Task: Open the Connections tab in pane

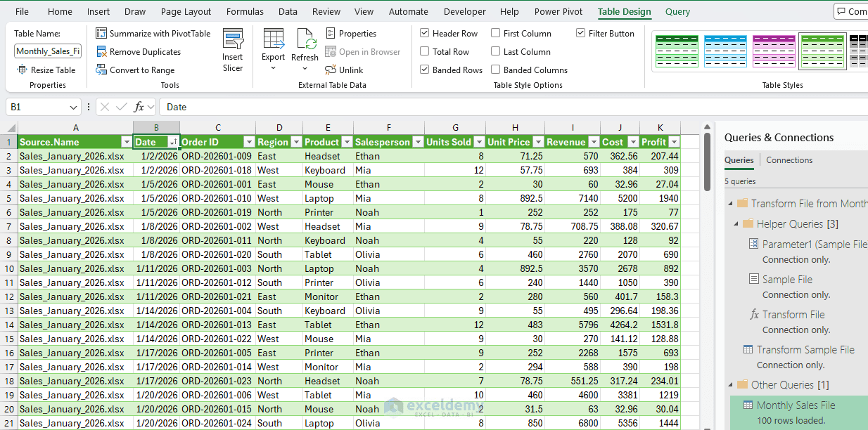Action: [x=789, y=160]
